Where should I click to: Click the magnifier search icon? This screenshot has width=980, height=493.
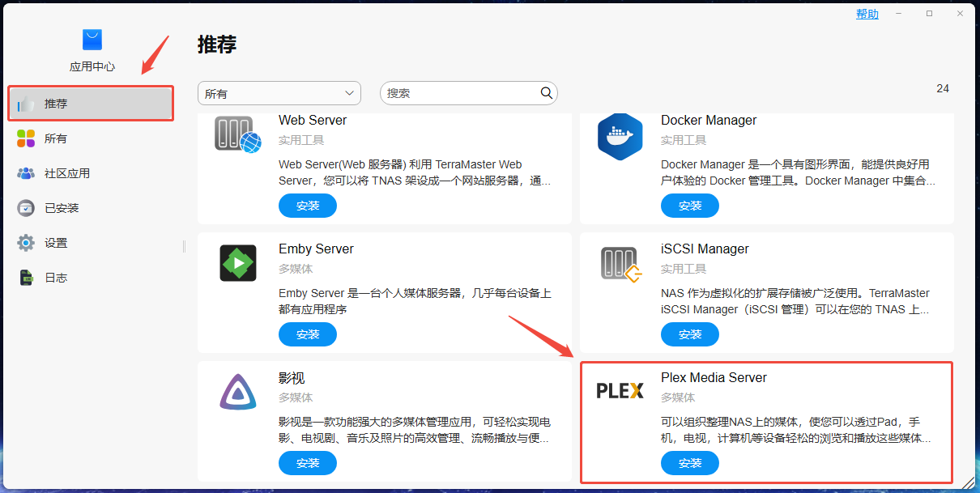pyautogui.click(x=547, y=93)
